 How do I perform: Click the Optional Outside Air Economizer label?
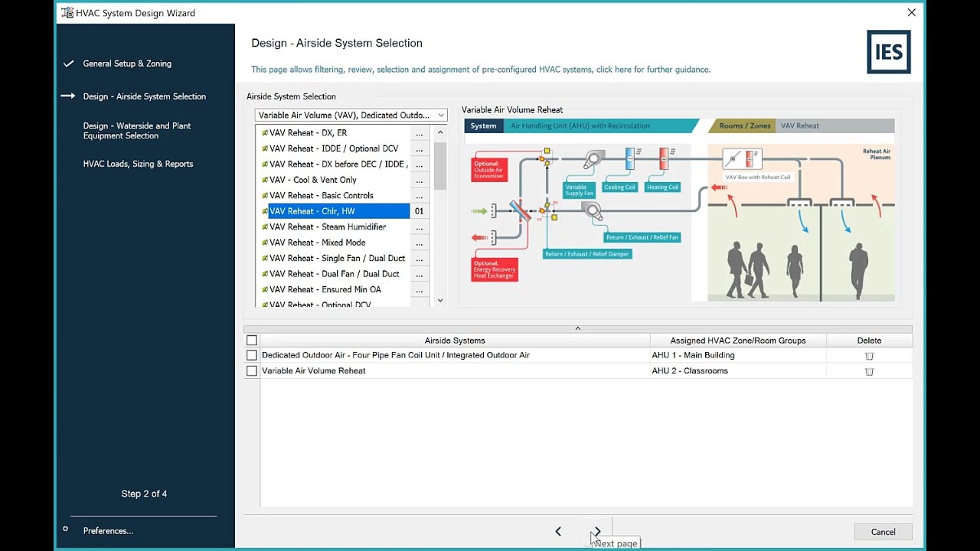pos(488,170)
